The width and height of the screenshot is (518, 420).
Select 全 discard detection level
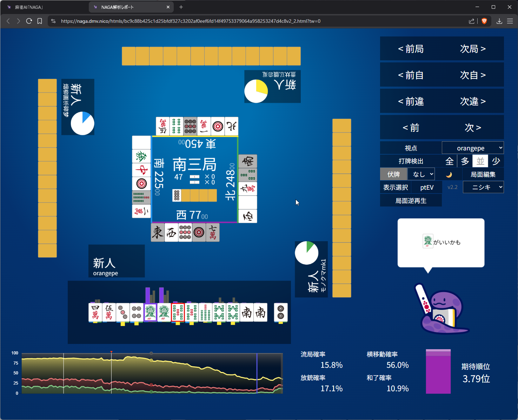tap(449, 161)
